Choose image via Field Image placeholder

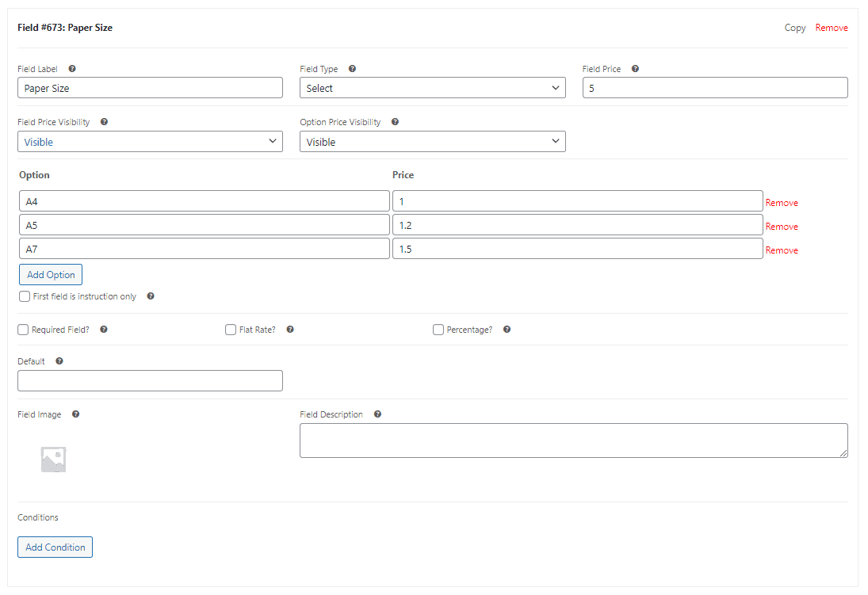pyautogui.click(x=54, y=460)
